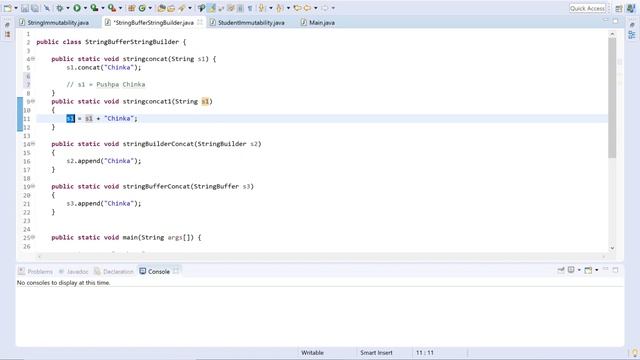Click the editor vertical scrollbar thumb
This screenshot has width=640, height=360.
[x=612, y=99]
